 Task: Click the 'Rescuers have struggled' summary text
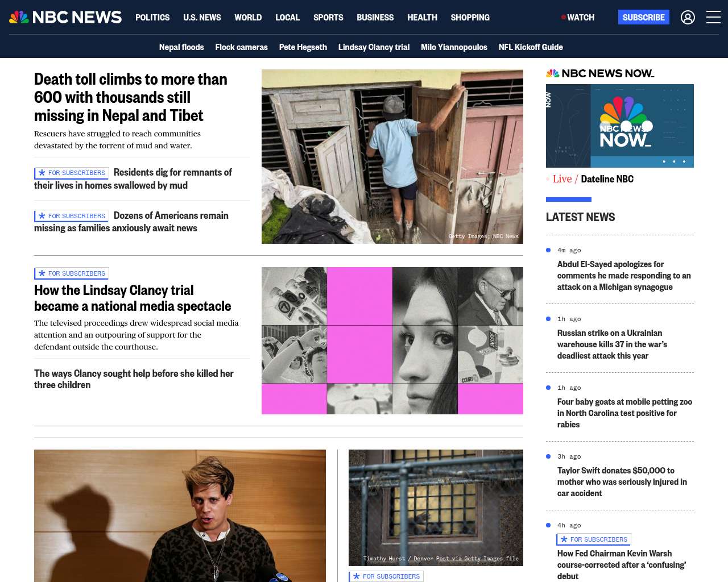[117, 139]
